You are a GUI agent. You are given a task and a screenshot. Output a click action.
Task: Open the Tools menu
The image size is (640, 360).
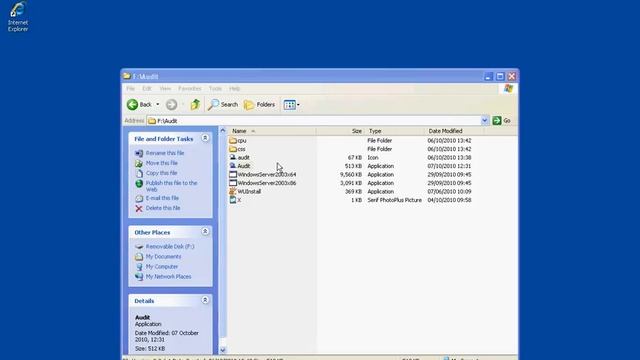tap(215, 89)
